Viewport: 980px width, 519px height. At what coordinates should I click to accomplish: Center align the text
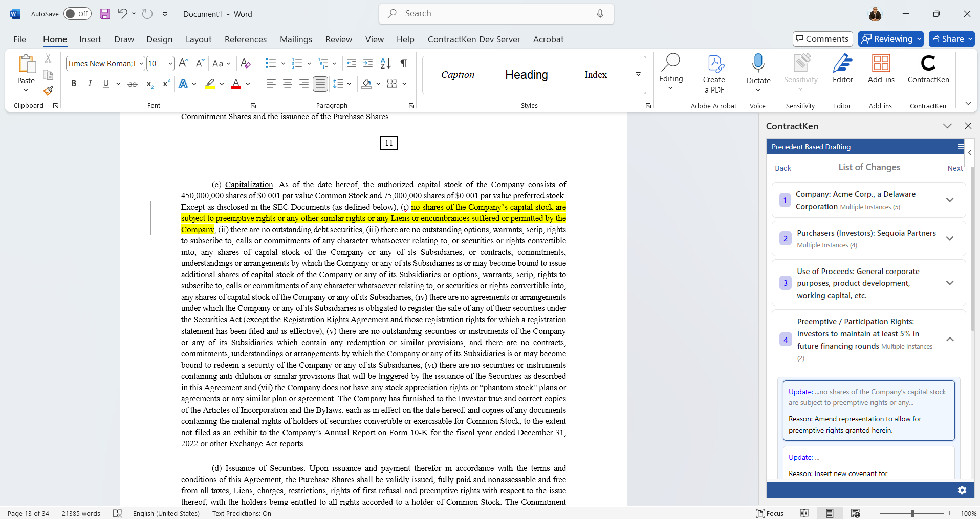[288, 84]
